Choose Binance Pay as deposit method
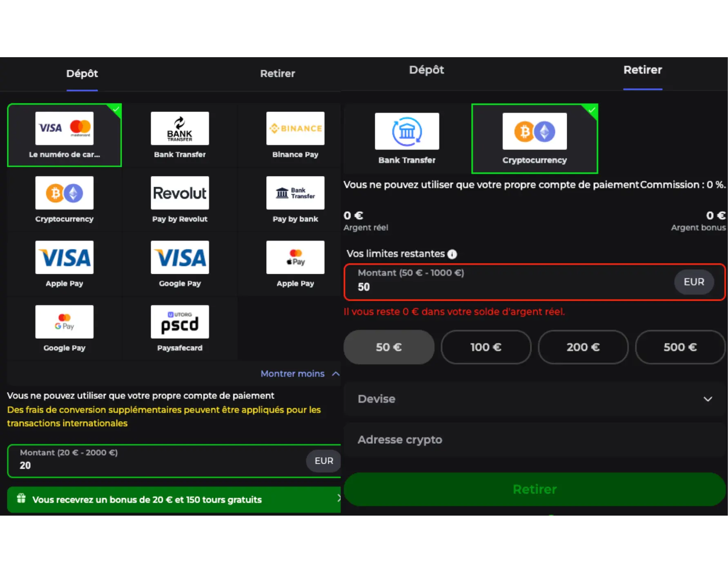The width and height of the screenshot is (728, 572). [x=295, y=135]
